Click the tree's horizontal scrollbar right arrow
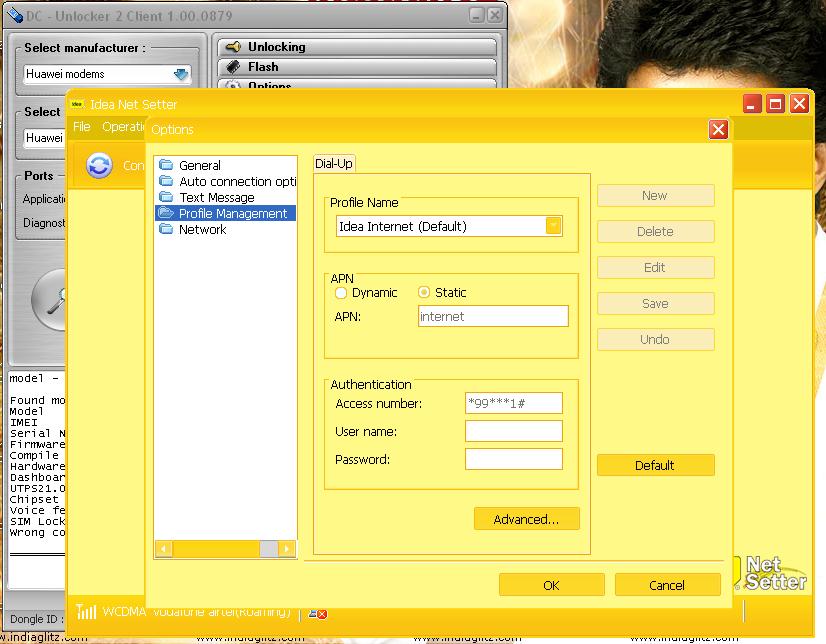826x644 pixels. [288, 548]
